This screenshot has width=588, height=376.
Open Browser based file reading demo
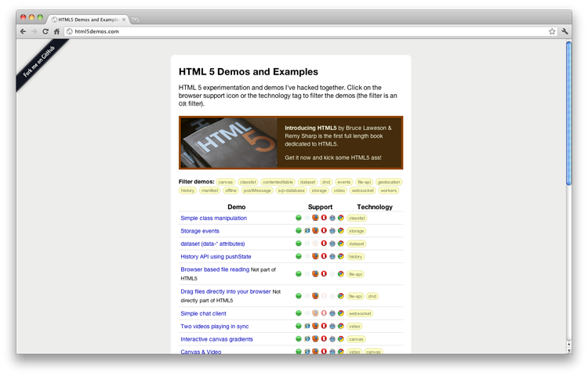[215, 269]
